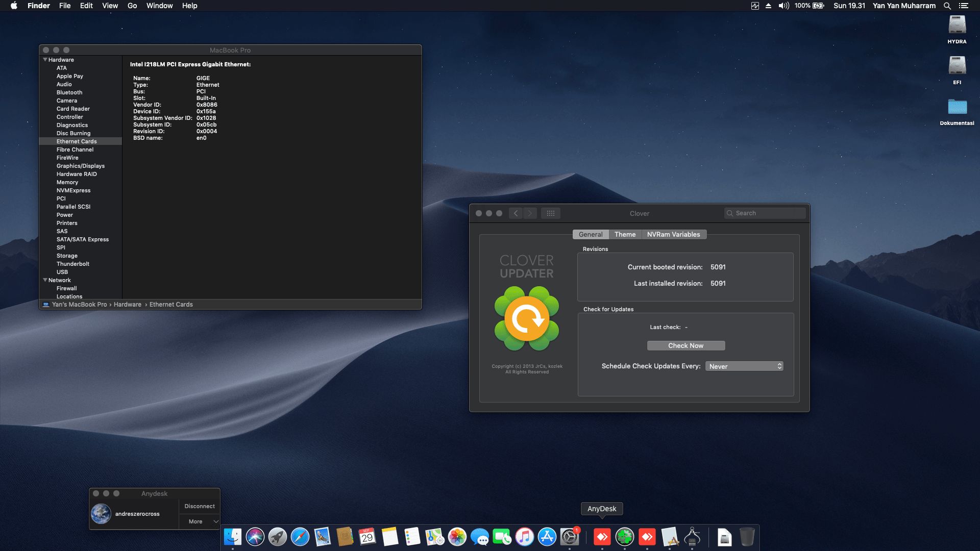The width and height of the screenshot is (980, 551).
Task: Open the App Store dock icon
Action: pos(547,537)
